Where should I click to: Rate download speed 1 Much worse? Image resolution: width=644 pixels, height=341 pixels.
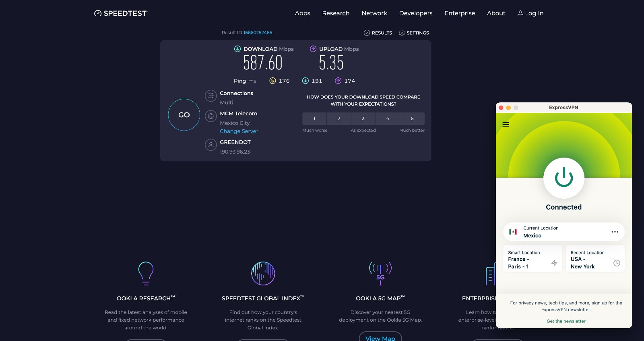[x=314, y=119]
